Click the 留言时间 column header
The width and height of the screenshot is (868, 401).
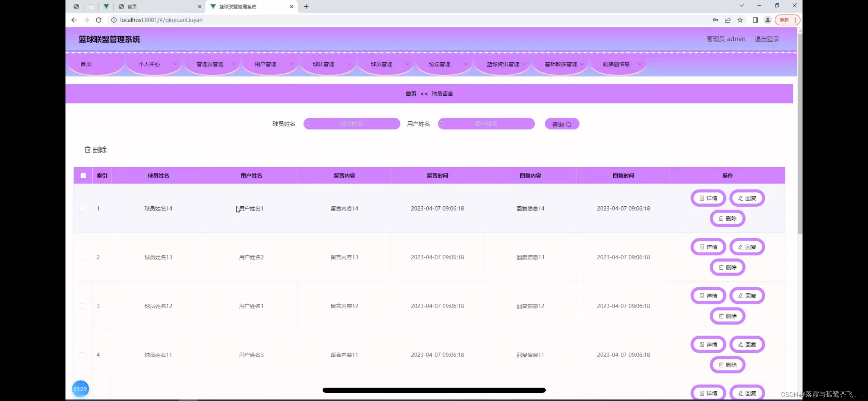coord(437,175)
